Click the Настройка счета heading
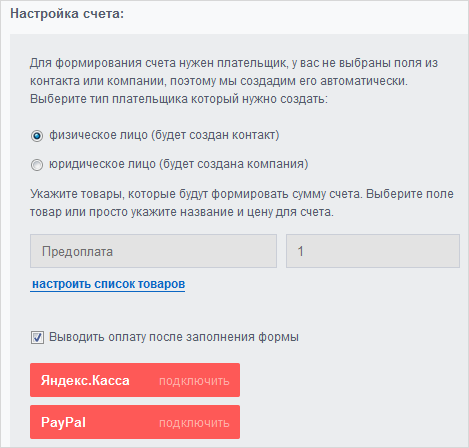 pos(67,14)
